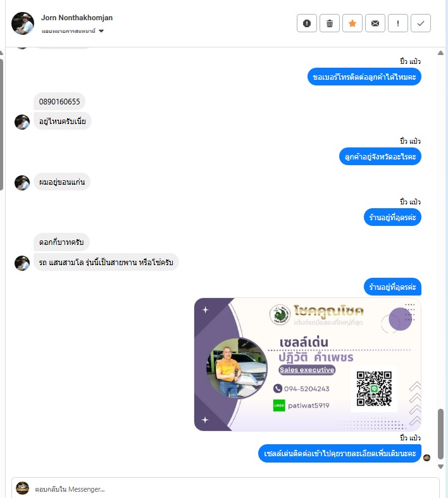Screen dimensions: 448x498
Task: Open the sales executive business card image
Action: point(308,364)
